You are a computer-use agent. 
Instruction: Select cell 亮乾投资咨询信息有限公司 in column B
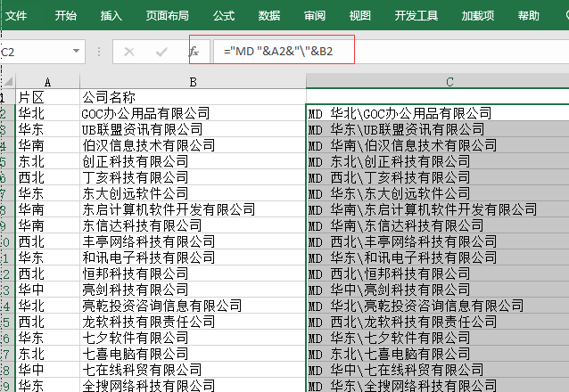(x=193, y=306)
